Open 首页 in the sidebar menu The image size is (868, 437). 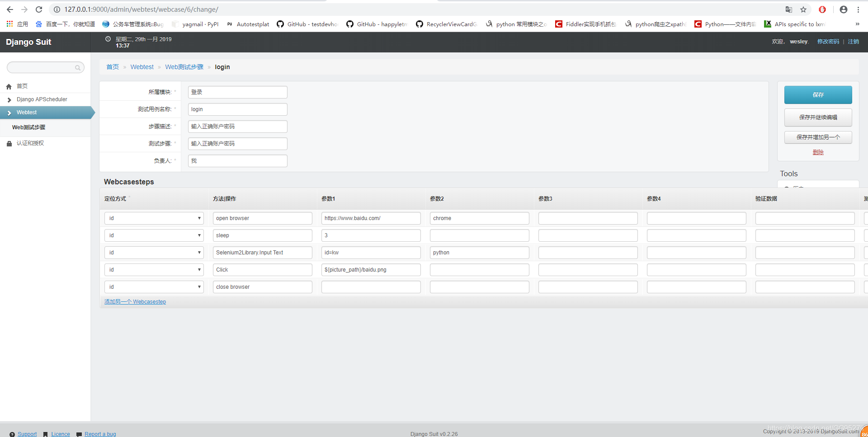(22, 86)
